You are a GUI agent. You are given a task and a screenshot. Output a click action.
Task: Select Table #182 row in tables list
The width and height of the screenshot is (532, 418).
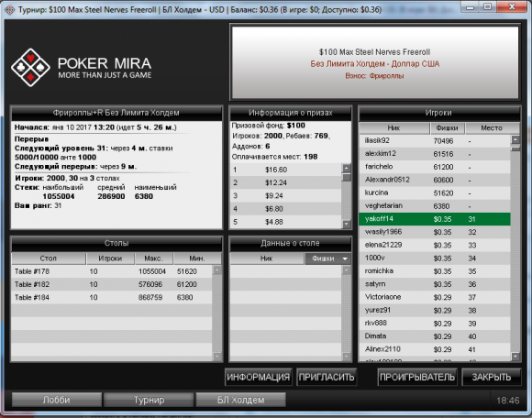tap(112, 284)
